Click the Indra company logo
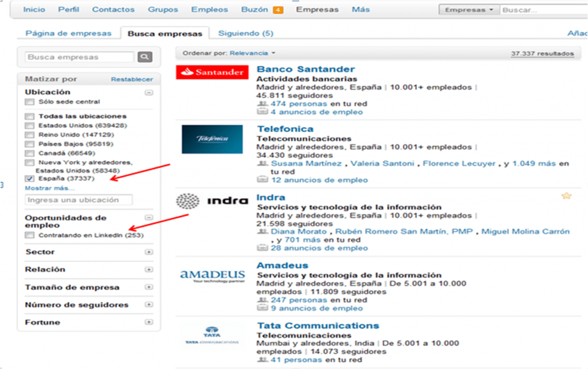 coord(212,201)
